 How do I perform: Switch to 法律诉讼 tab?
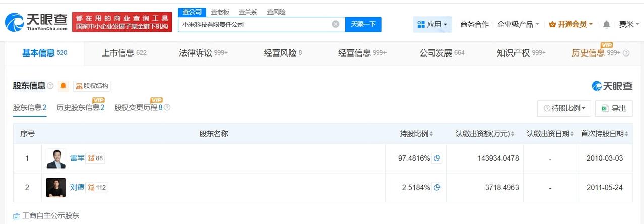203,52
